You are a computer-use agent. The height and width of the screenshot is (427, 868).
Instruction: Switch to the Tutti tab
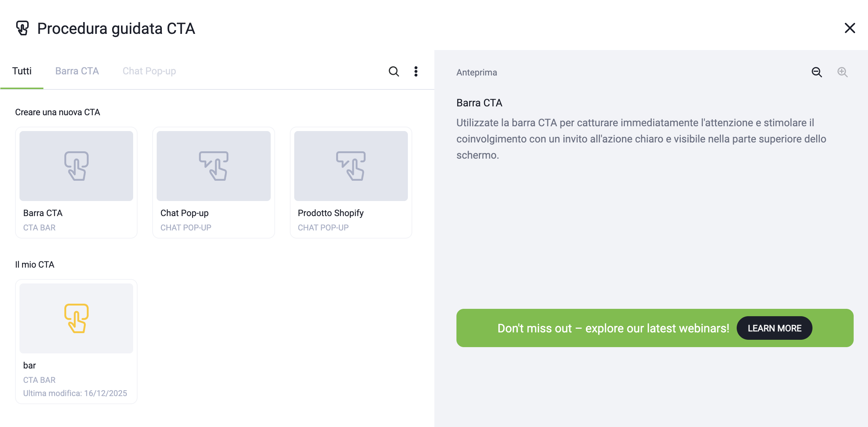point(22,71)
